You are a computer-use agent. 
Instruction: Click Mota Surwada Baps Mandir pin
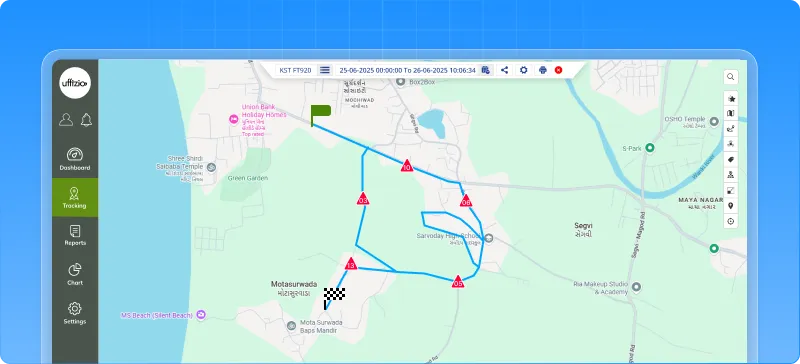pyautogui.click(x=291, y=325)
